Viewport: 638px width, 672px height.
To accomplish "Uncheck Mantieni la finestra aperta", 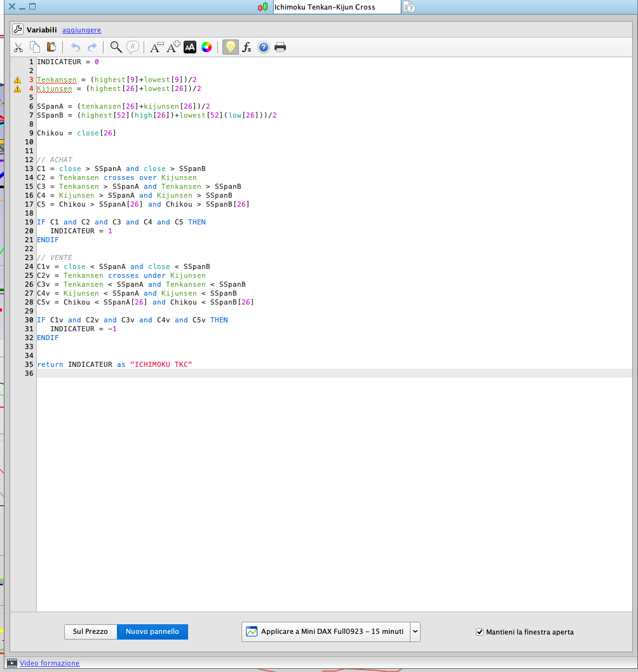I will pos(480,632).
